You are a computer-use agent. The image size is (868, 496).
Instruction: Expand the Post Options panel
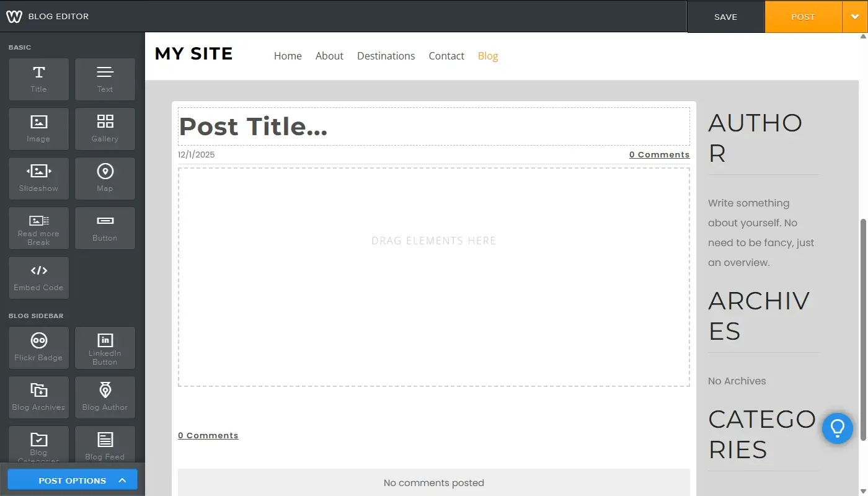click(73, 480)
